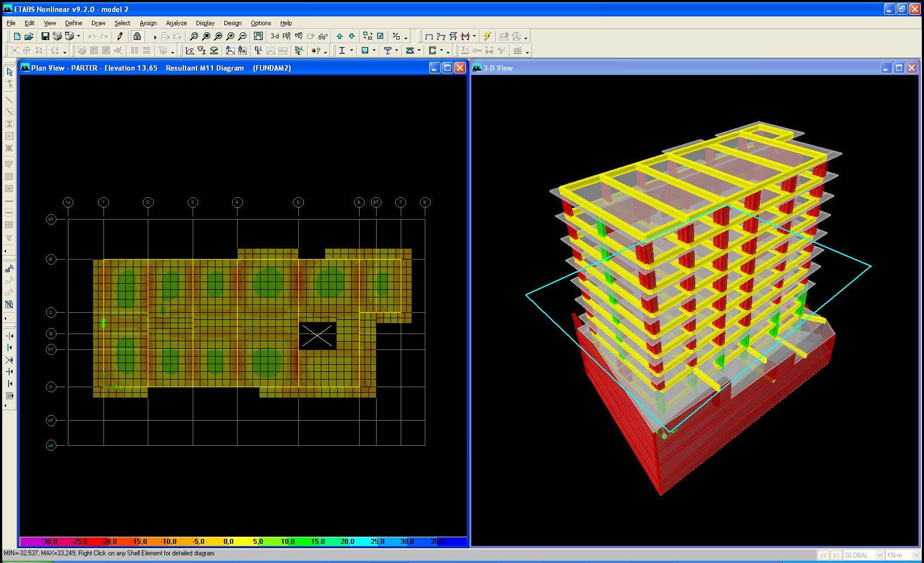Click the yellow lightning bolt icon
924x563 pixels.
(x=487, y=37)
